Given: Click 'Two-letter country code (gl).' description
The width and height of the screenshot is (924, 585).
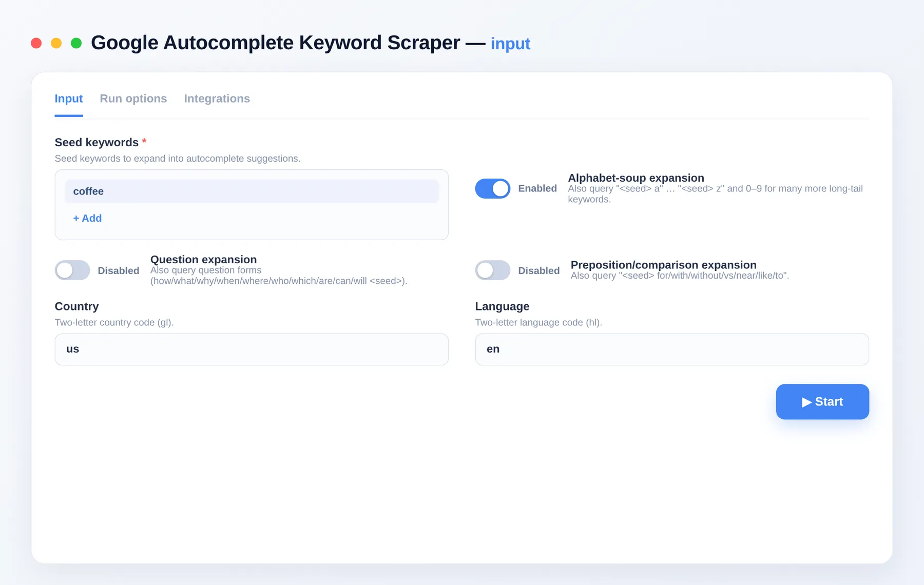Looking at the screenshot, I should (114, 322).
